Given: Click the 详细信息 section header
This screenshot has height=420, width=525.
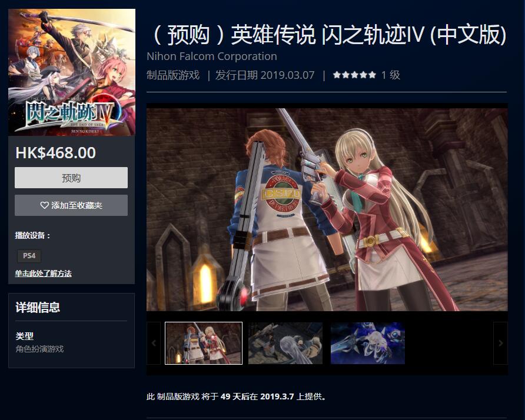Looking at the screenshot, I should 38,307.
